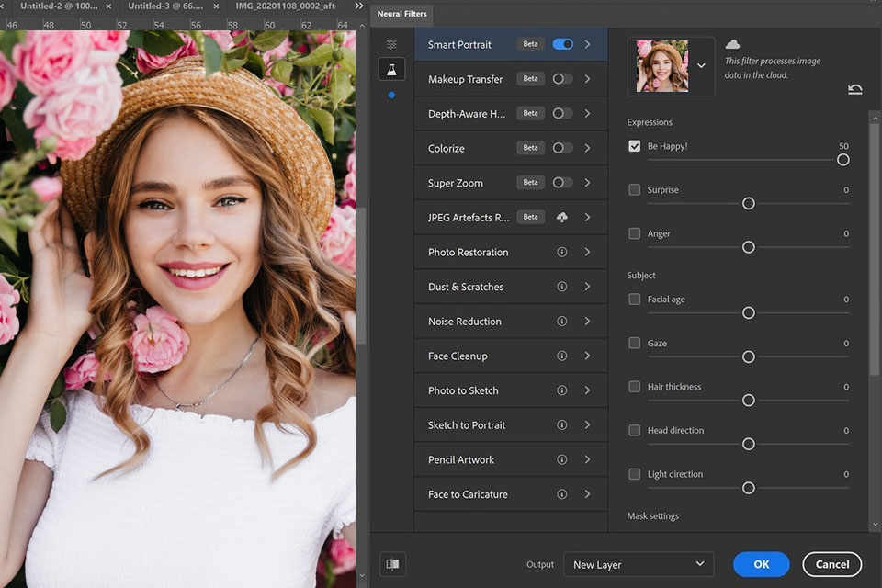Click the canvas vertical scrollbar
The image size is (882, 588).
361,276
